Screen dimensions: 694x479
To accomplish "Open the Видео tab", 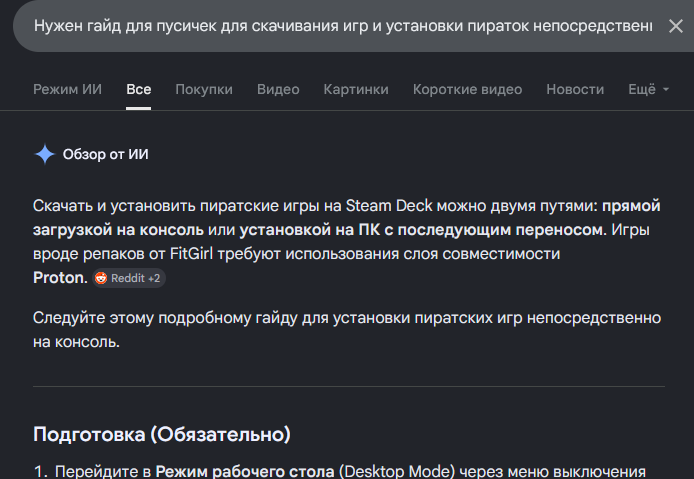I will click(278, 89).
